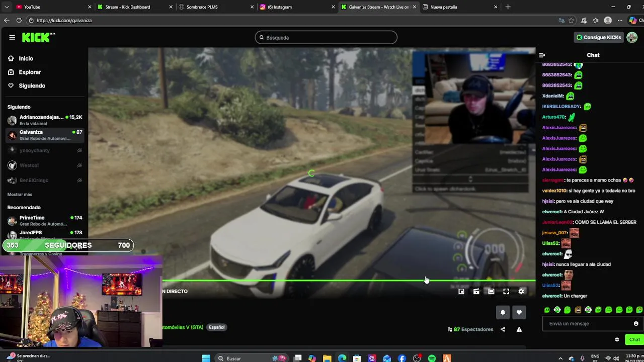Open File Explorer from the taskbar
This screenshot has width=644, height=362.
(327, 358)
